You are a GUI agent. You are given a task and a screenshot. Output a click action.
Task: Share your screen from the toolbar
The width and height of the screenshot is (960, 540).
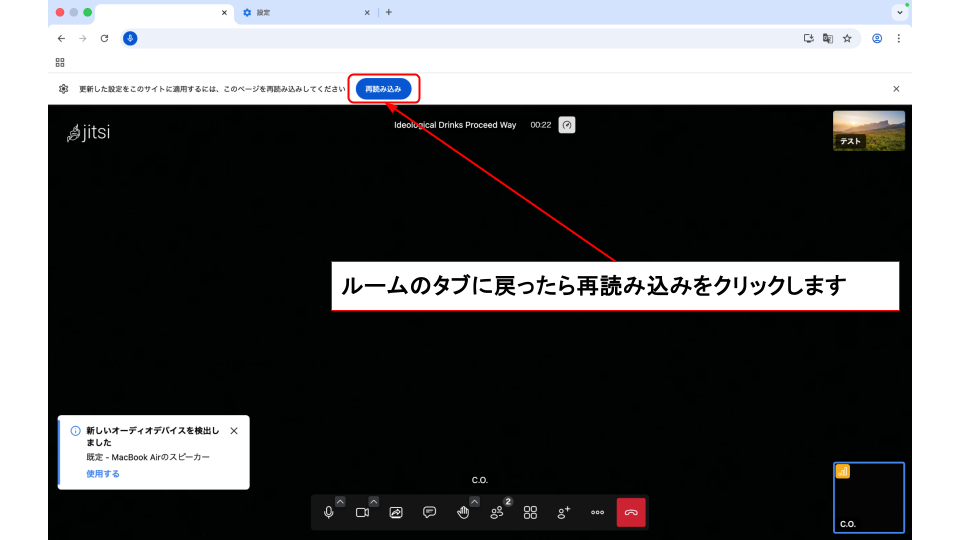(396, 512)
